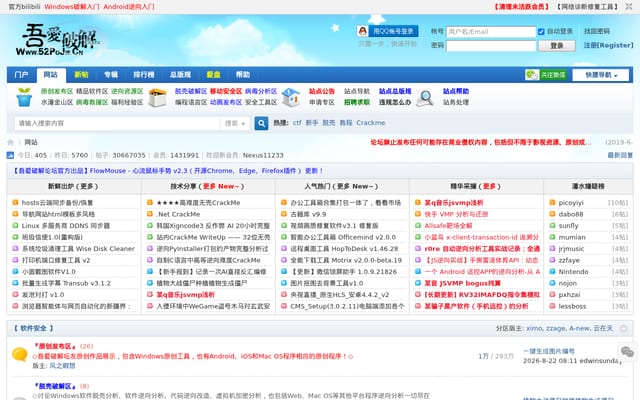Click the WeChat follow icon in navbar
This screenshot has height=400, width=640.
coord(531,75)
